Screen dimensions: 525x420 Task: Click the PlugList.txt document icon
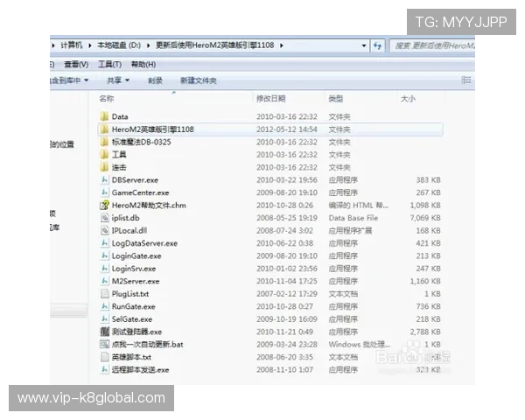pos(104,294)
